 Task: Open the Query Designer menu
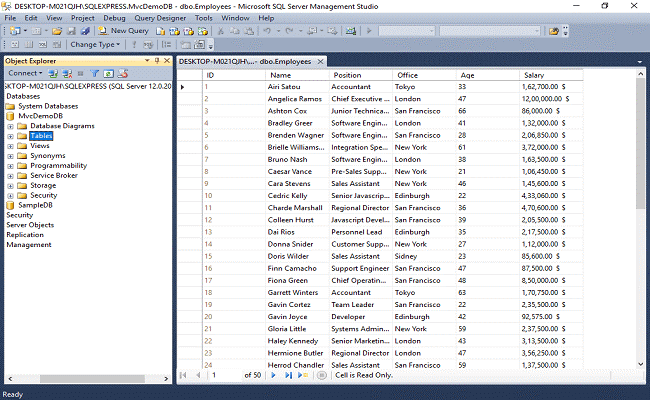tap(160, 18)
